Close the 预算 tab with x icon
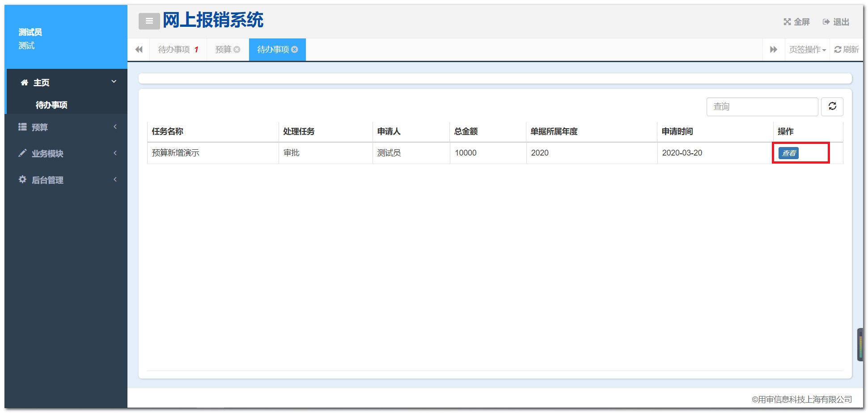Screen dimensions: 868x413 click(237, 50)
